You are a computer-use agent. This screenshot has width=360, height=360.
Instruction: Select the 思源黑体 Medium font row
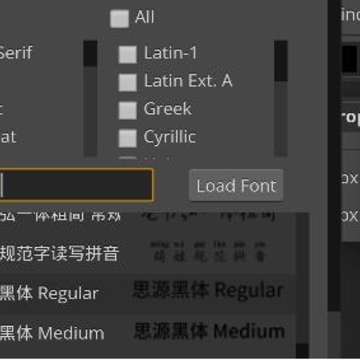[148, 333]
